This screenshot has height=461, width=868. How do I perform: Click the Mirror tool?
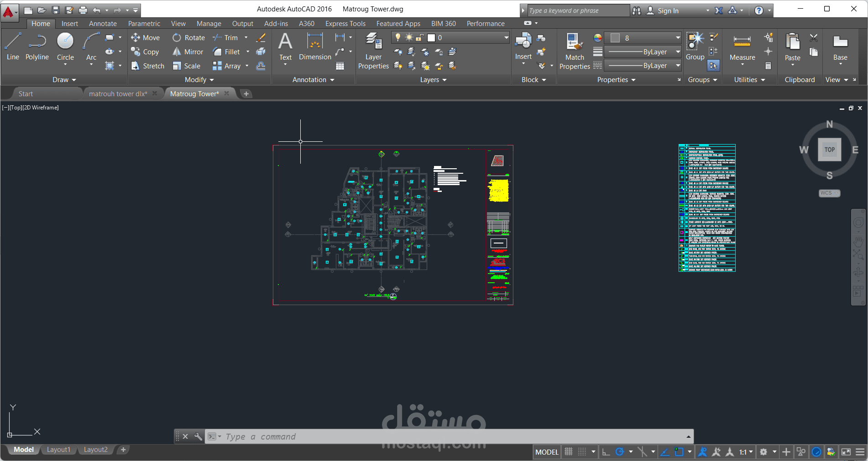coord(188,52)
